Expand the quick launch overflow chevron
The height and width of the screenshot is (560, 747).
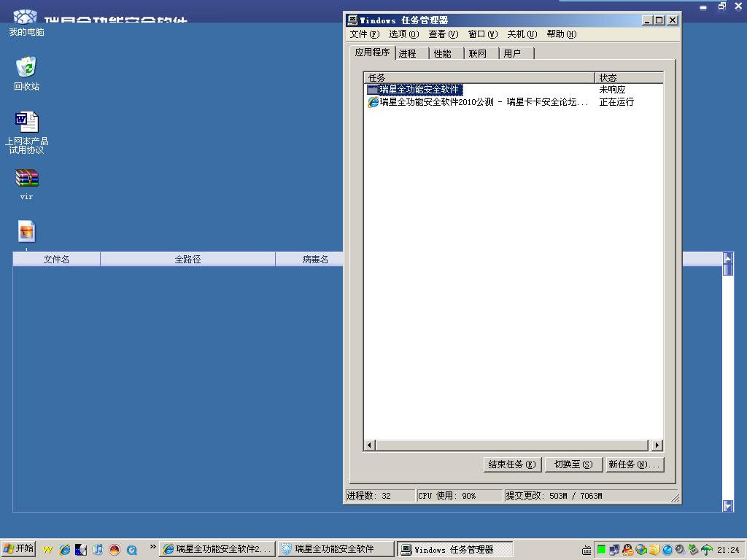(x=152, y=547)
